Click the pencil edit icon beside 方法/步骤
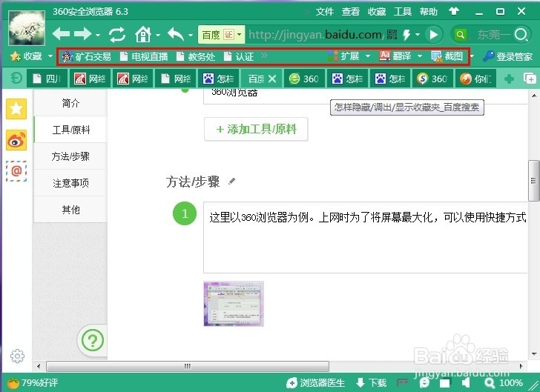540x392 pixels. pyautogui.click(x=231, y=182)
